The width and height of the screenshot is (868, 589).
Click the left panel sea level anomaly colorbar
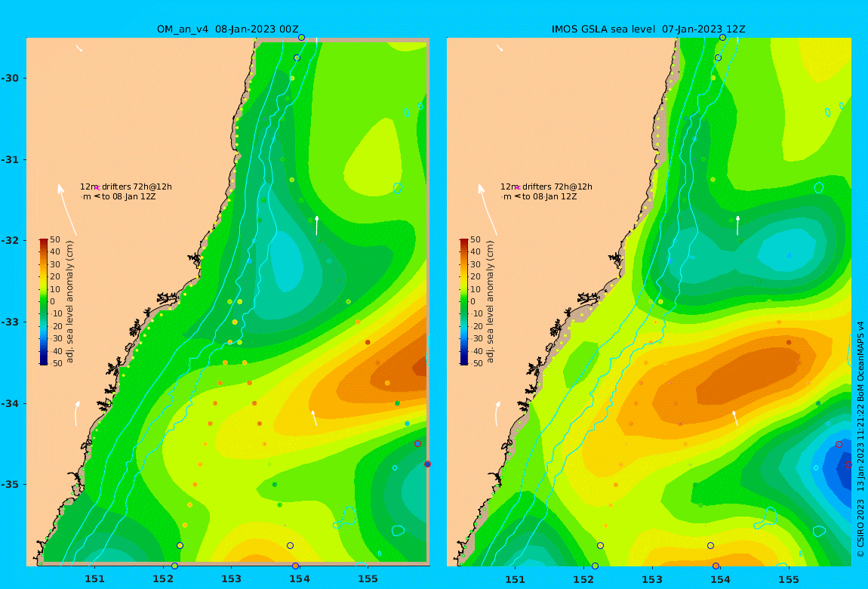coord(43,302)
